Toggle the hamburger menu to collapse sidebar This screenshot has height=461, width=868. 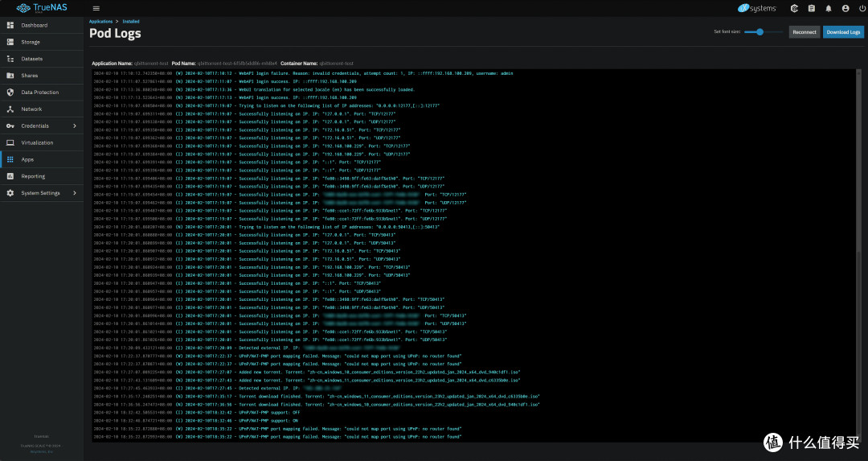96,8
